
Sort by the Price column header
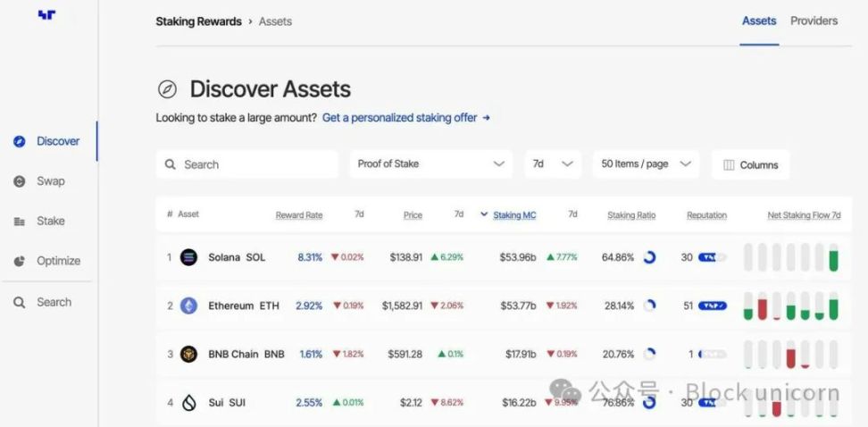(x=413, y=215)
